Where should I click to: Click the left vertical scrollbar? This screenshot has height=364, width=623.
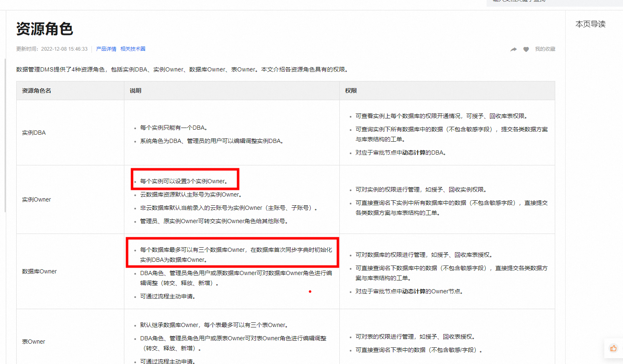pos(5,135)
